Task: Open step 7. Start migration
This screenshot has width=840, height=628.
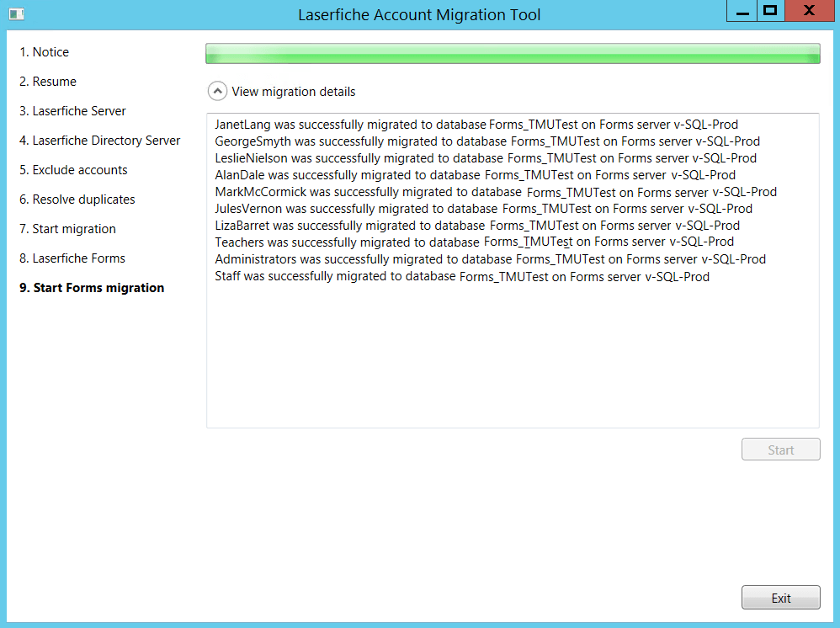Action: point(67,229)
